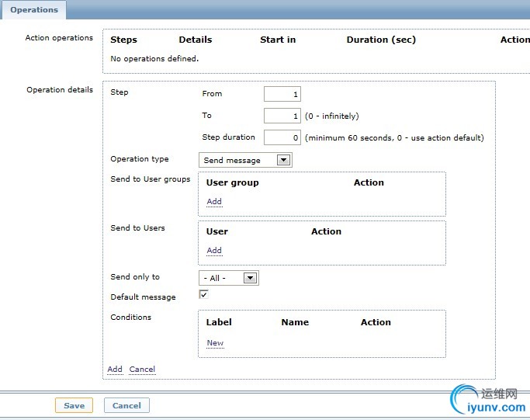Open the '- All -' media selector

coord(229,278)
